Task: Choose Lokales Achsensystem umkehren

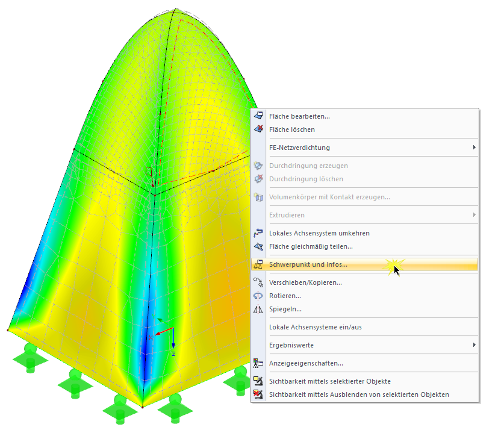Action: pos(364,233)
